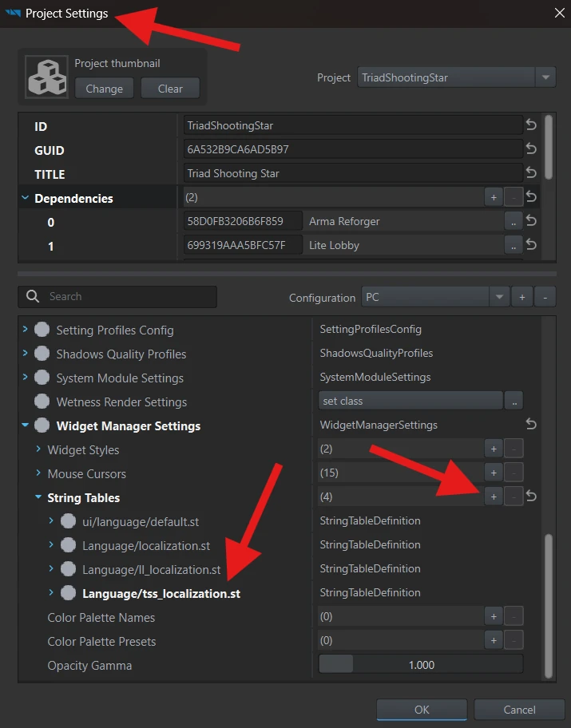Clear the project thumbnail
Image resolution: width=571 pixels, height=728 pixels.
pyautogui.click(x=170, y=89)
